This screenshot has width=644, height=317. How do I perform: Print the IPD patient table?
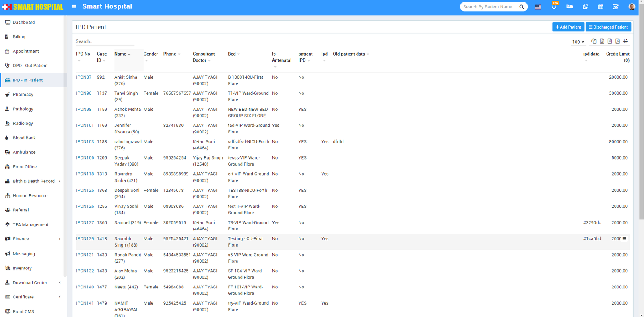coord(625,41)
